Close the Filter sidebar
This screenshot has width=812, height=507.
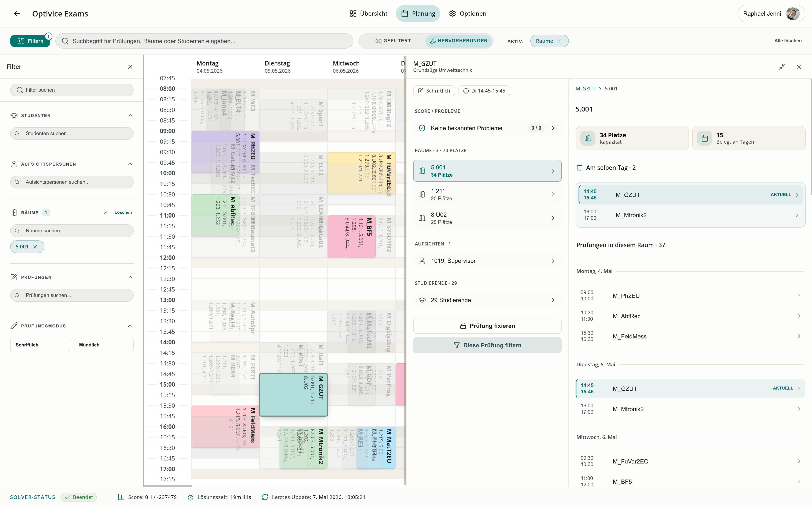[x=130, y=67]
